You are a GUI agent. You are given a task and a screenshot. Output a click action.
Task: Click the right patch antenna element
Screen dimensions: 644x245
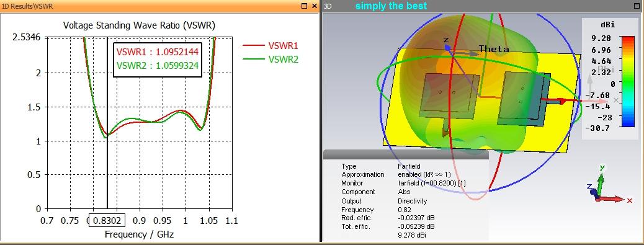[524, 98]
